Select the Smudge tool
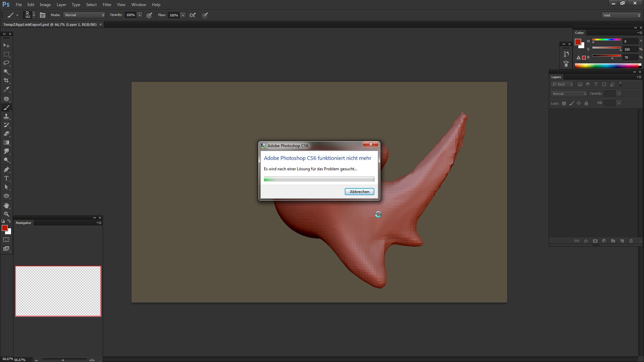This screenshot has width=644, height=362. coord(6,152)
